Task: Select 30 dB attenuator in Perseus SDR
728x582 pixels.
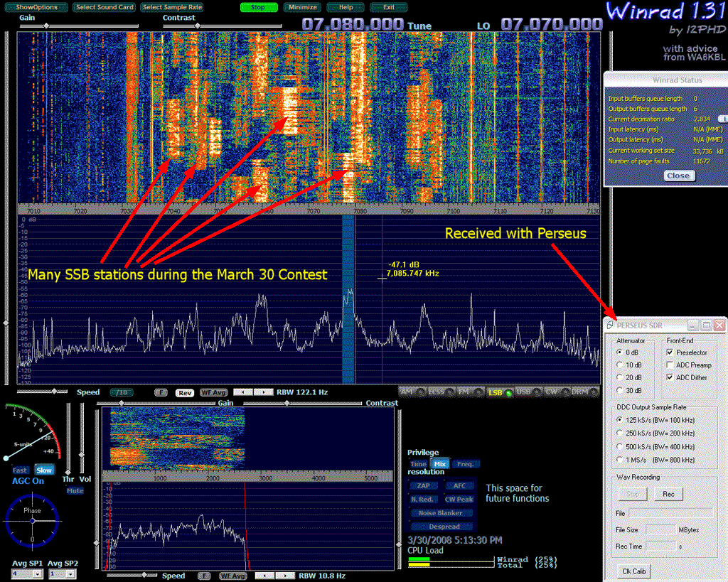Action: pyautogui.click(x=630, y=390)
